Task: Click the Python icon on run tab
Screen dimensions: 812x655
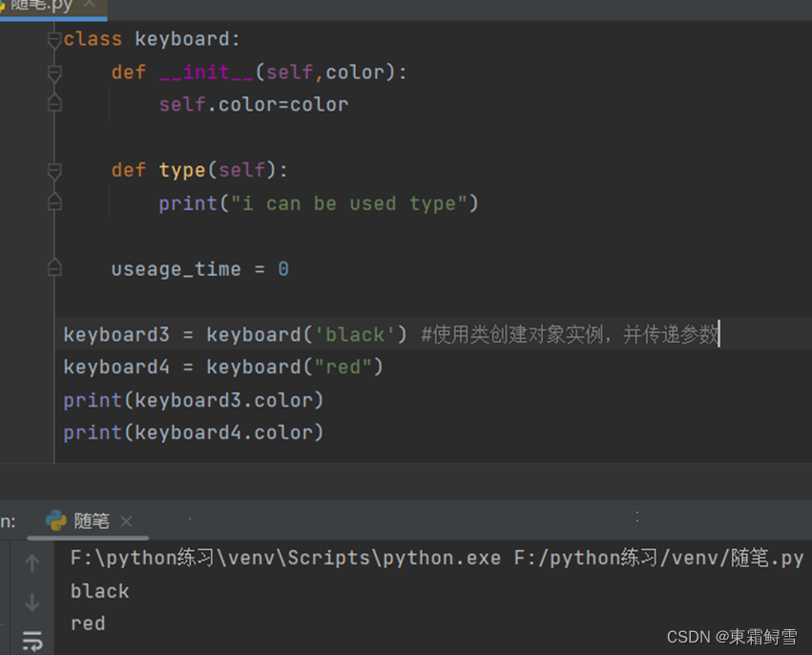Action: (56, 520)
